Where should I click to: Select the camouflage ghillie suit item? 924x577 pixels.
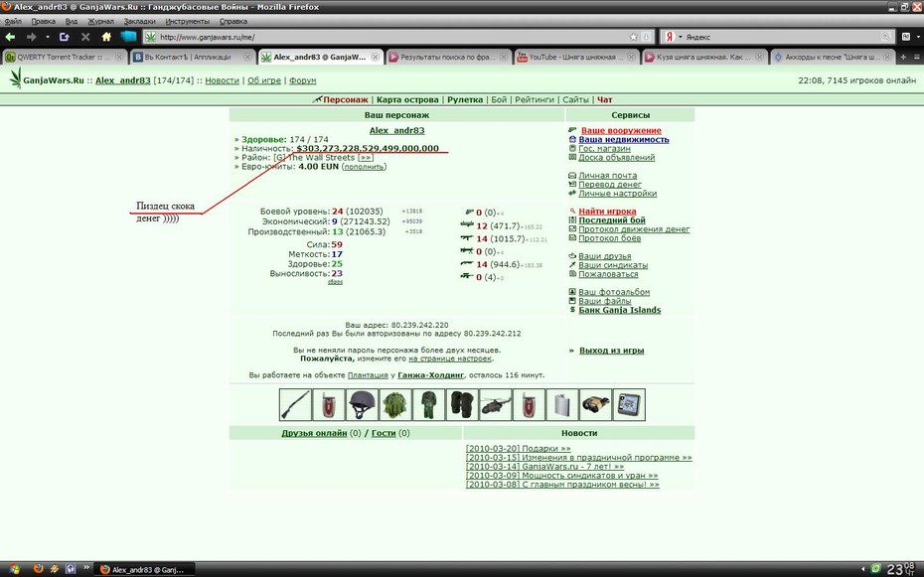pyautogui.click(x=395, y=404)
